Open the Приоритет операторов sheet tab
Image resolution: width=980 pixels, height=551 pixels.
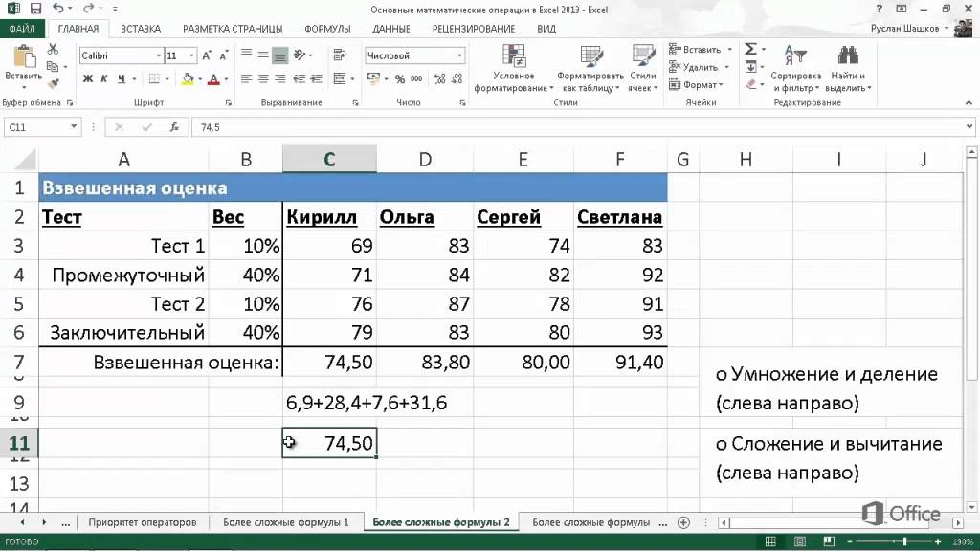coord(143,522)
